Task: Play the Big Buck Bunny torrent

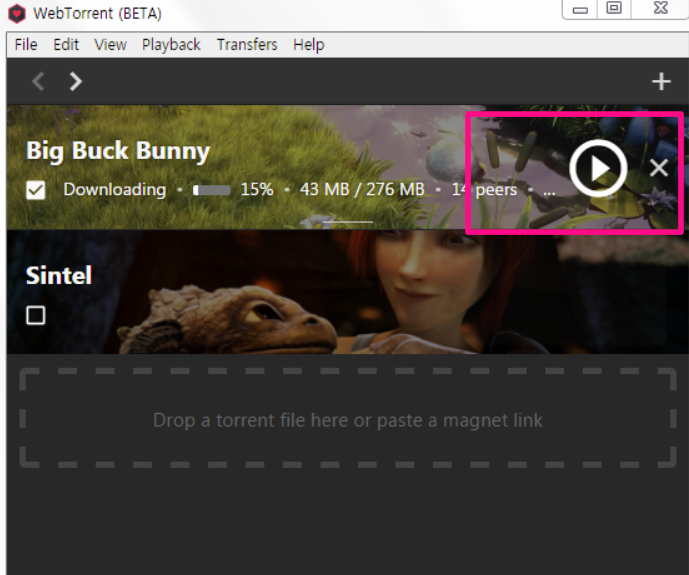Action: pyautogui.click(x=598, y=168)
